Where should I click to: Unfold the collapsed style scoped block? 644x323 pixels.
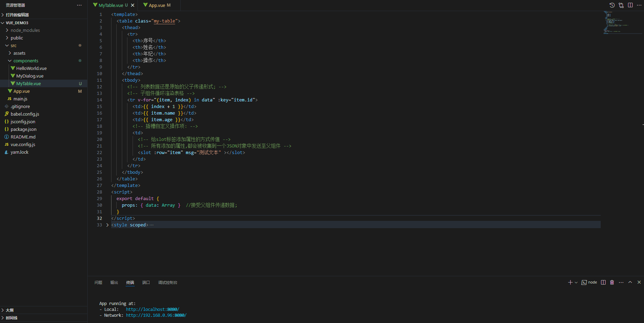click(107, 225)
